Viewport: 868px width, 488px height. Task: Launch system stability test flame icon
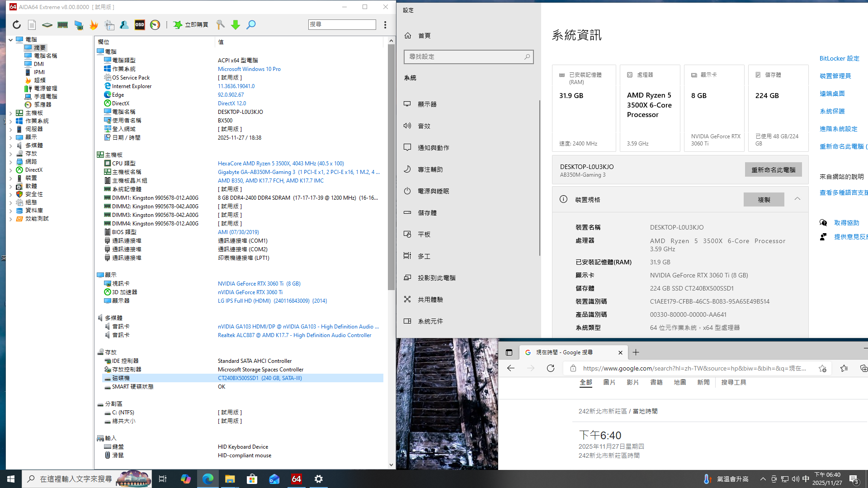(x=94, y=25)
